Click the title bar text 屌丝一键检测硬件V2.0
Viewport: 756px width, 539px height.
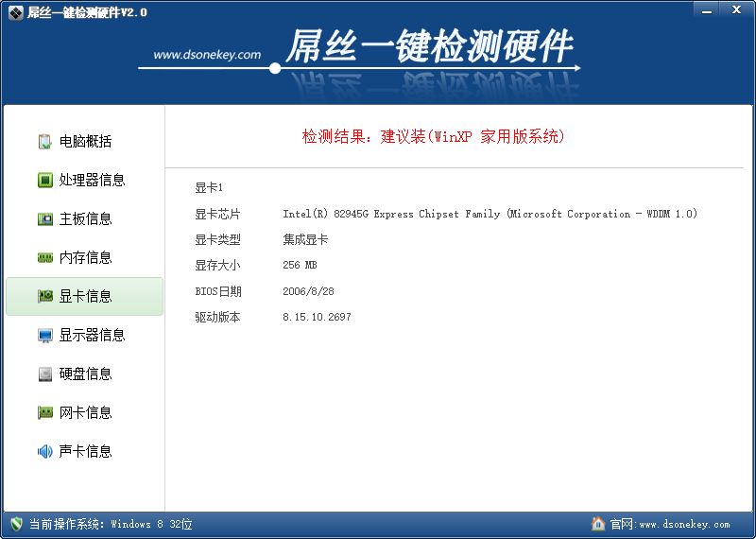(87, 12)
